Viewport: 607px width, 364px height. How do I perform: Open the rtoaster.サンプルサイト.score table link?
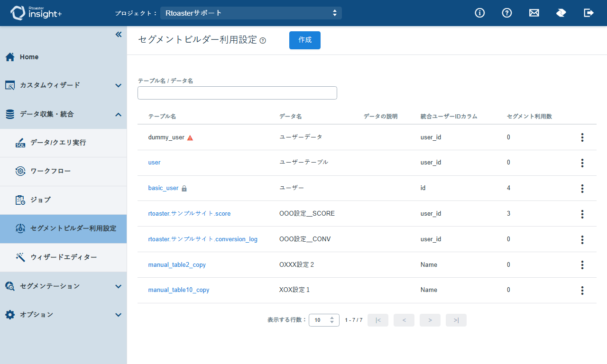(189, 214)
